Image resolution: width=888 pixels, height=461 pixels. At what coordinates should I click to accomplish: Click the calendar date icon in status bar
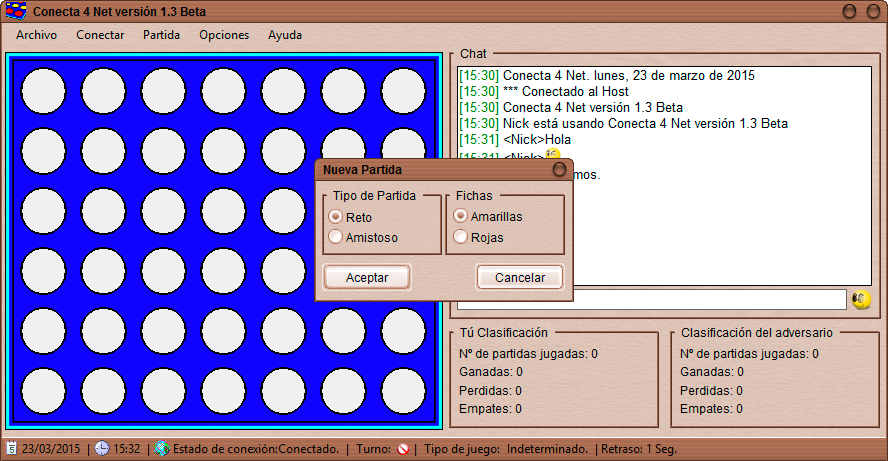(11, 449)
